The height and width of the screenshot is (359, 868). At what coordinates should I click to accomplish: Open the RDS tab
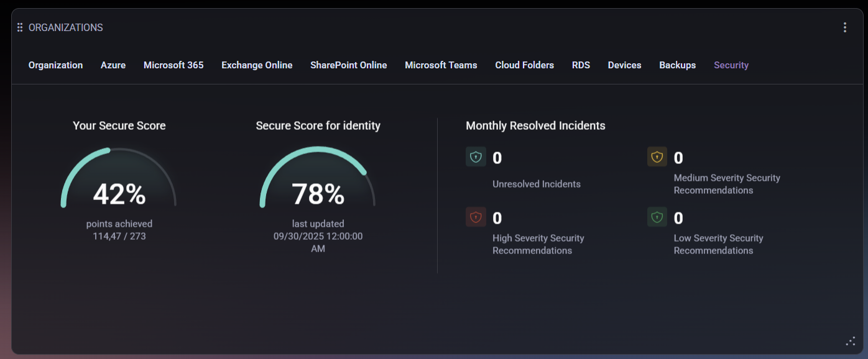pos(581,65)
